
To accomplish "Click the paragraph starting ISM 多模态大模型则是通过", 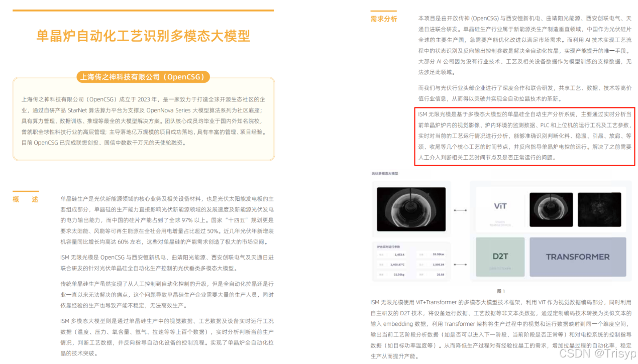I will pos(167,337).
